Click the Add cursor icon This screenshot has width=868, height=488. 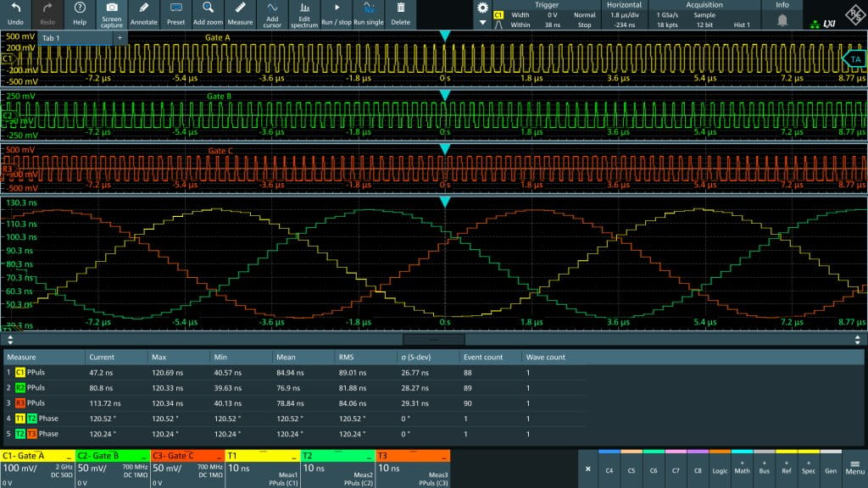(272, 13)
